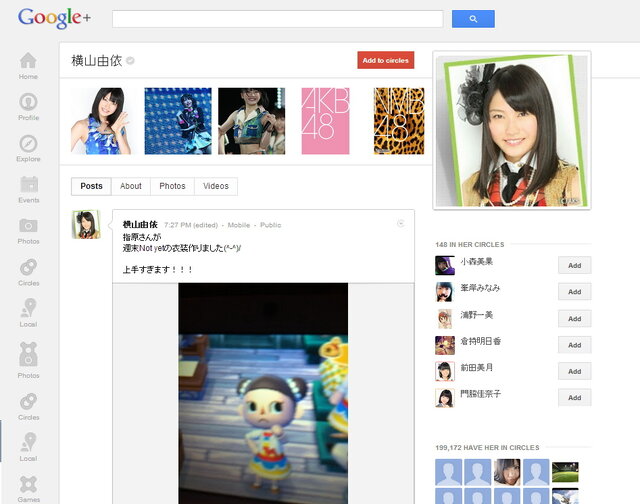Add 小森美果 to circles
Image resolution: width=640 pixels, height=504 pixels.
574,265
